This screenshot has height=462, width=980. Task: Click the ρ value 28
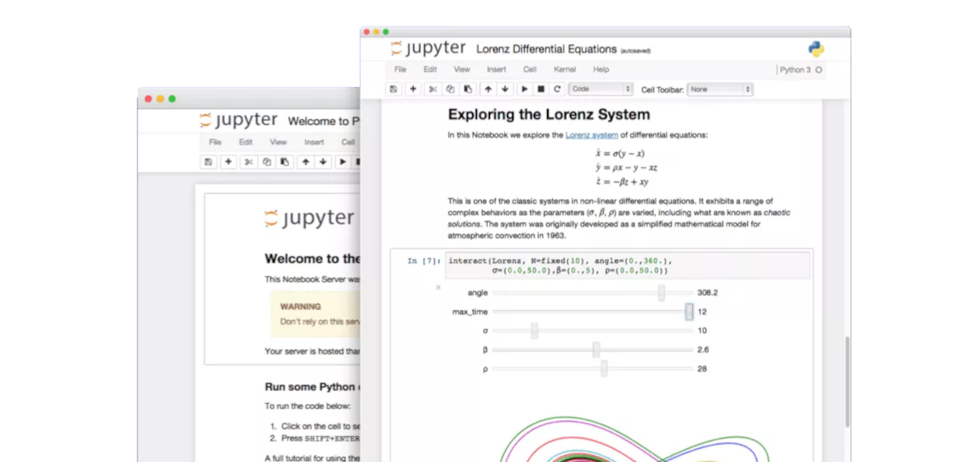click(702, 369)
